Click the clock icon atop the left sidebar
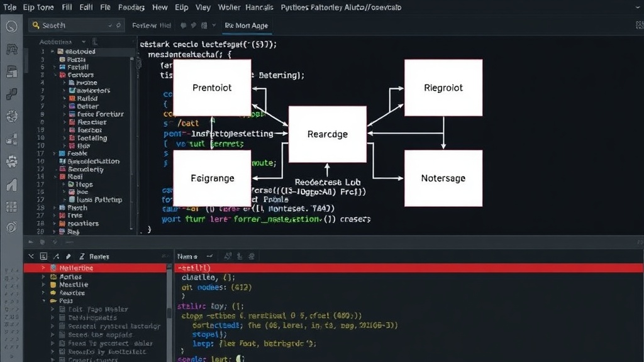 click(11, 26)
